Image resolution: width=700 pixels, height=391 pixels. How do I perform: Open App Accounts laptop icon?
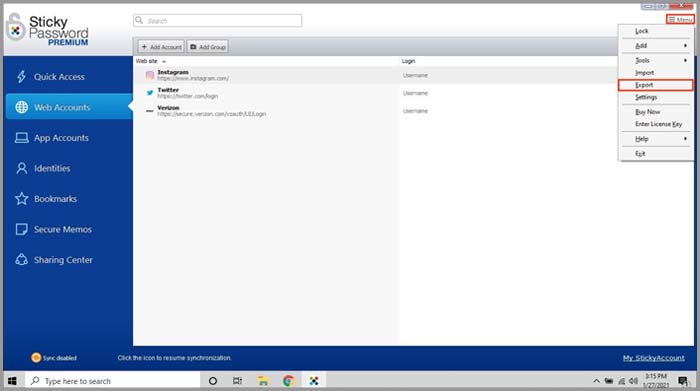(21, 138)
